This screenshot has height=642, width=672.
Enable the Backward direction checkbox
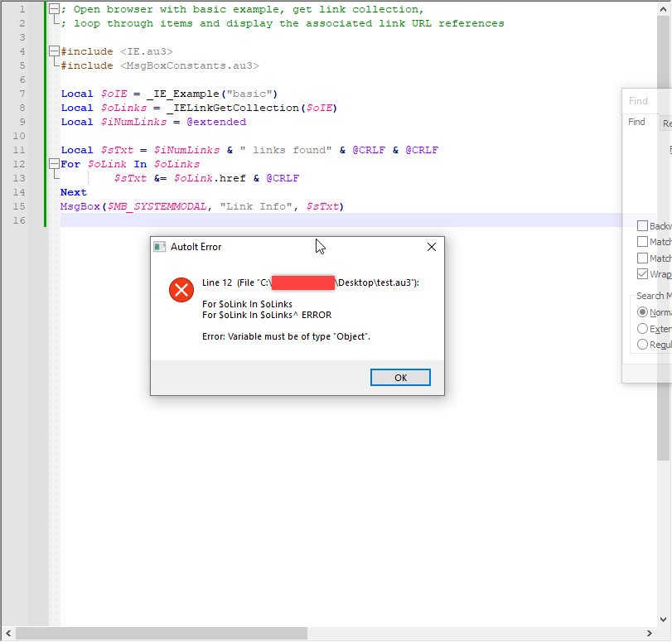pos(644,225)
